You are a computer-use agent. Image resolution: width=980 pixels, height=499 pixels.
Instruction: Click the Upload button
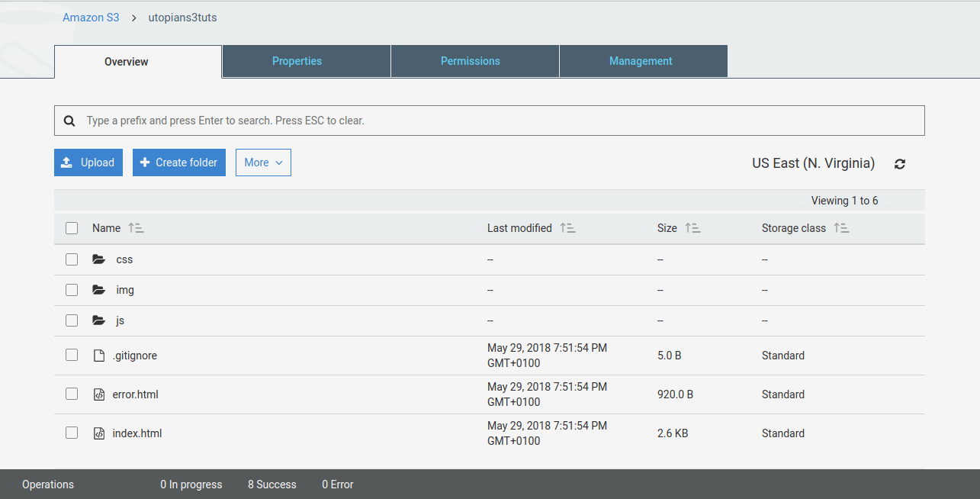point(88,163)
